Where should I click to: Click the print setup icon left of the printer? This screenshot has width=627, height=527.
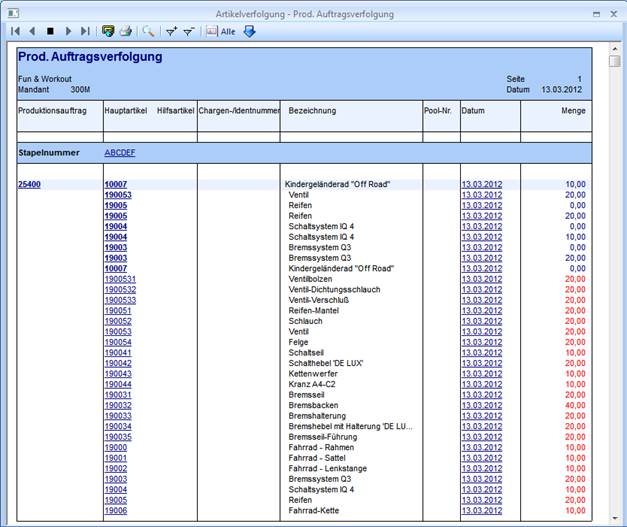point(109,32)
